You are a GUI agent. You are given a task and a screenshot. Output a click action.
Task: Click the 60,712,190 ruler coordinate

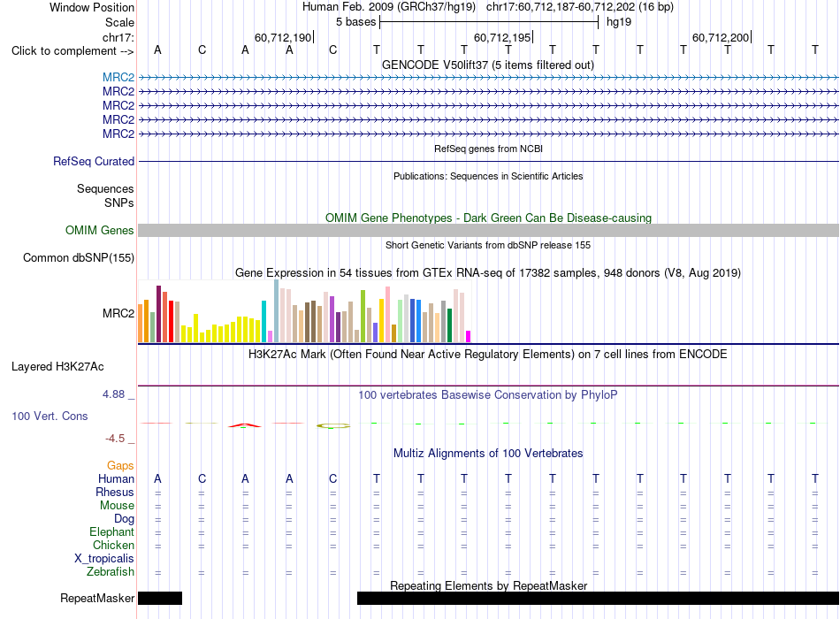(283, 37)
